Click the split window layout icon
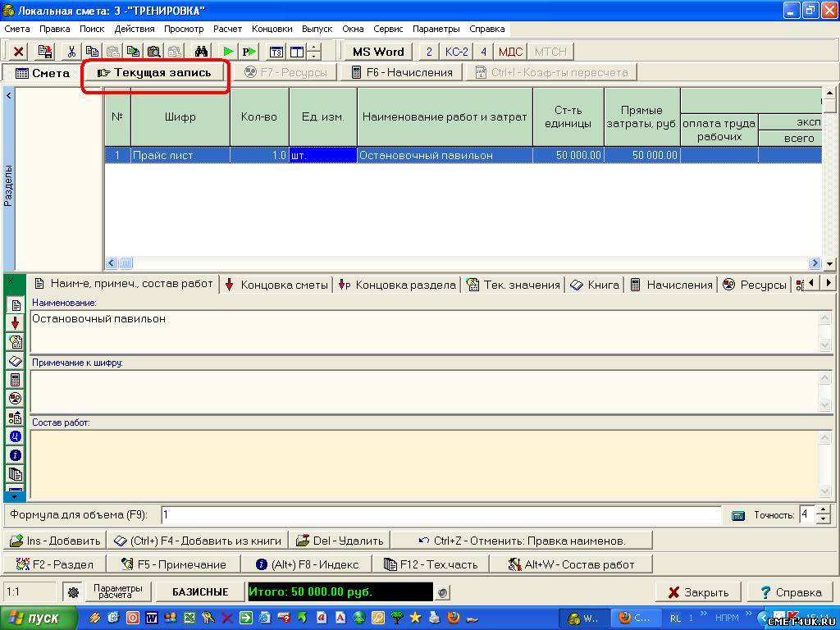840x630 pixels. [297, 52]
